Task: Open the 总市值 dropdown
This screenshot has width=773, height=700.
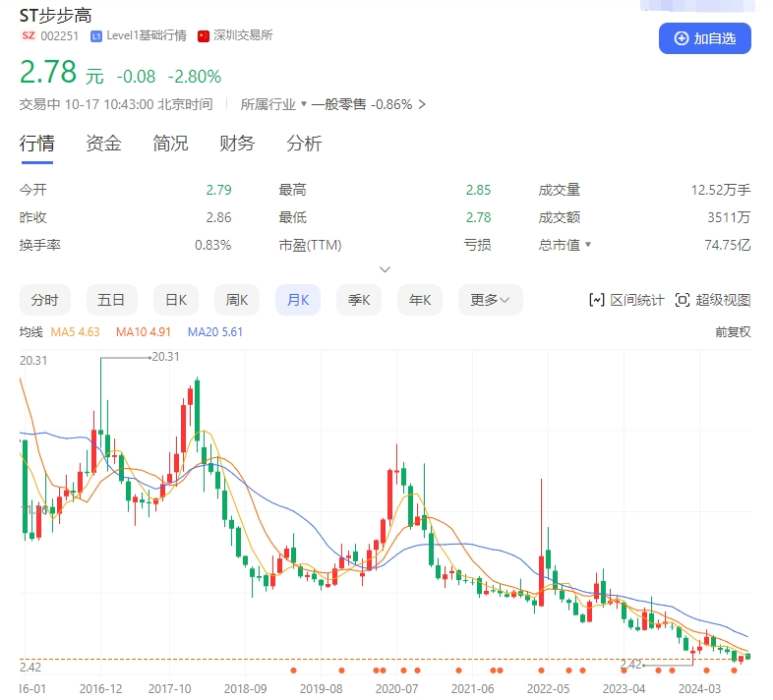Action: [x=588, y=245]
